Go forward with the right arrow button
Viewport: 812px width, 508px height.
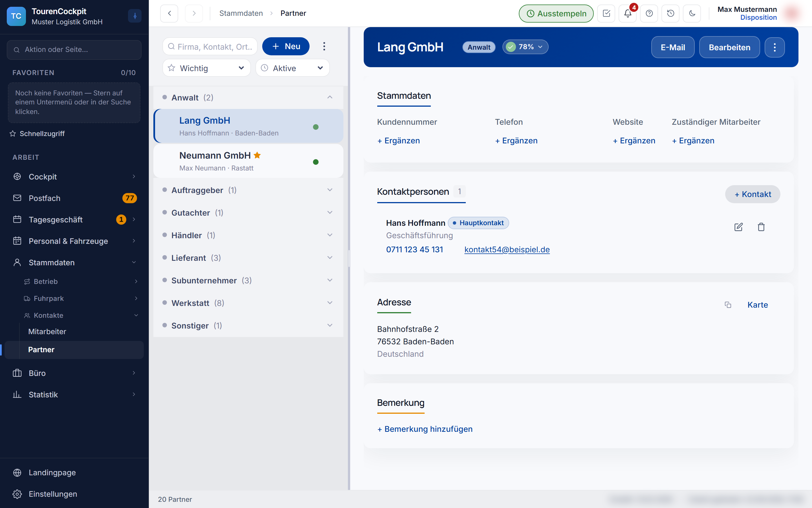click(x=194, y=14)
